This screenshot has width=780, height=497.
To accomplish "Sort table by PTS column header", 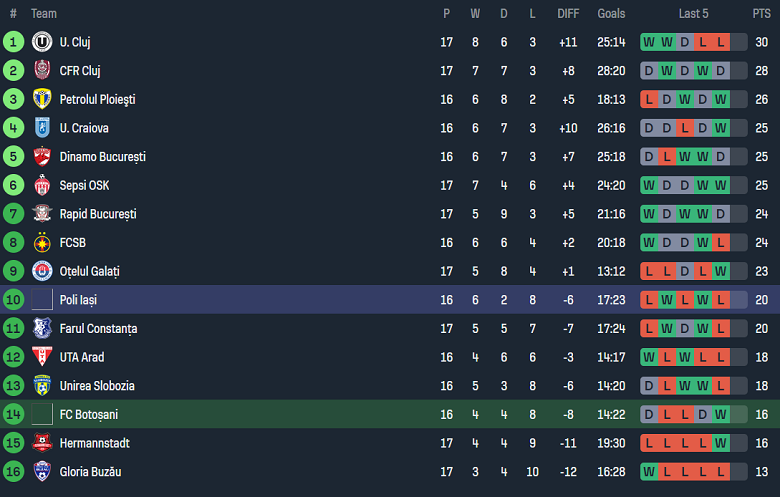I will [x=761, y=14].
